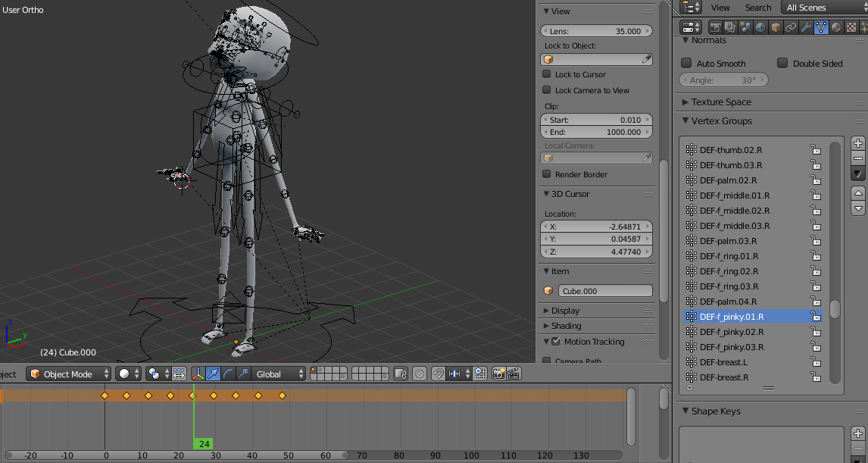Add a new vertex group with plus
868x463 pixels.
(x=857, y=142)
